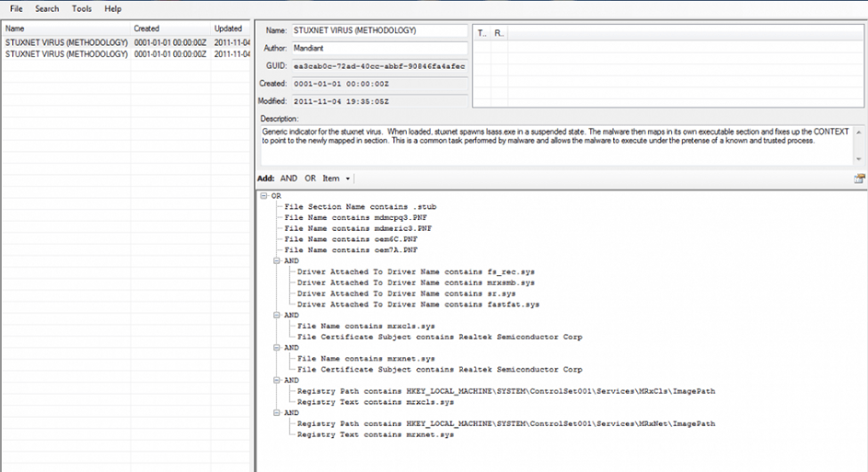Open the Help menu
The image size is (868, 472).
[112, 8]
